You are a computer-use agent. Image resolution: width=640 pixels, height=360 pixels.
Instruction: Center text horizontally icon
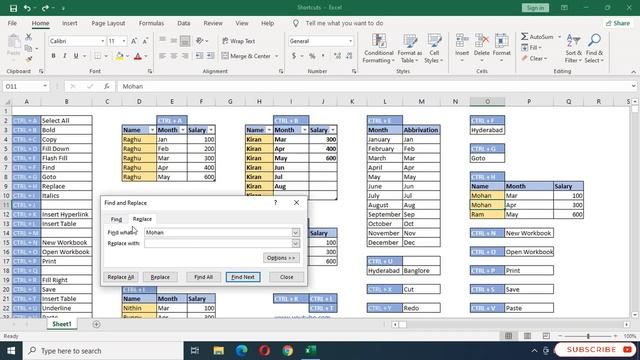tap(174, 56)
